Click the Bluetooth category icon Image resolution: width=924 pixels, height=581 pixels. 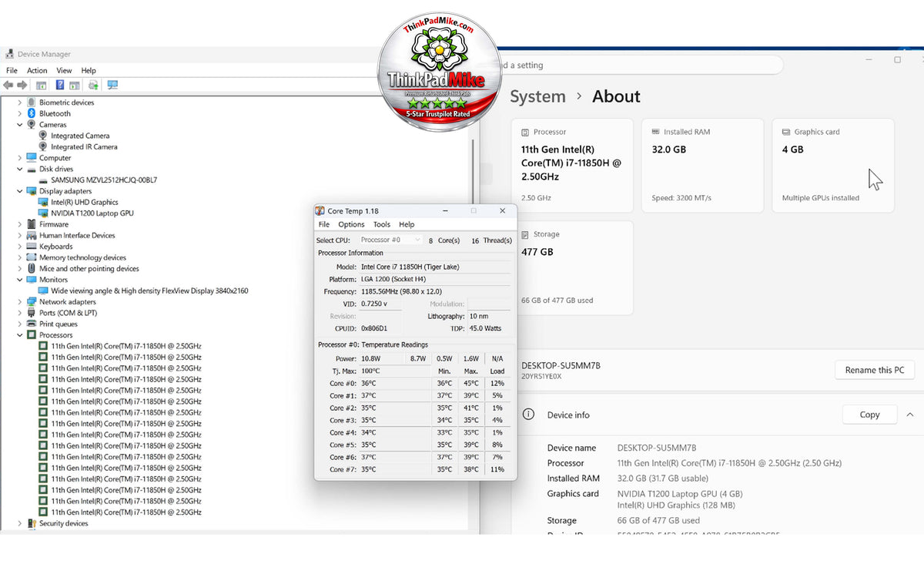point(32,113)
